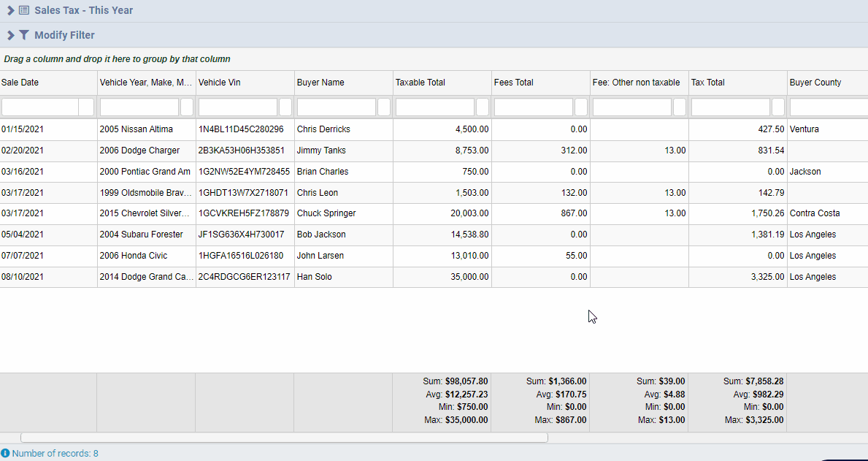Open the Tax Total filter operator icon
Screen dimensions: 868x461
(x=777, y=107)
